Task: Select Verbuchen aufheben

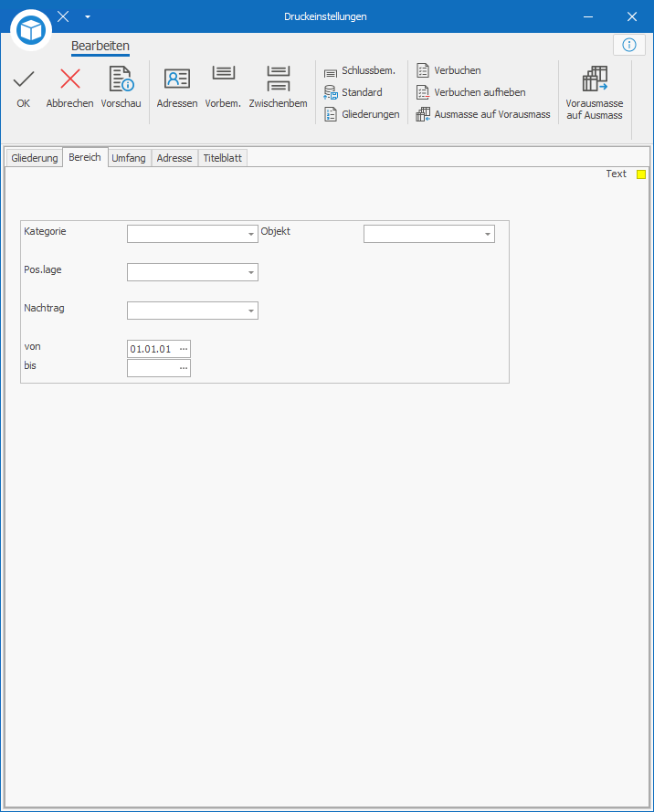Action: pos(471,92)
